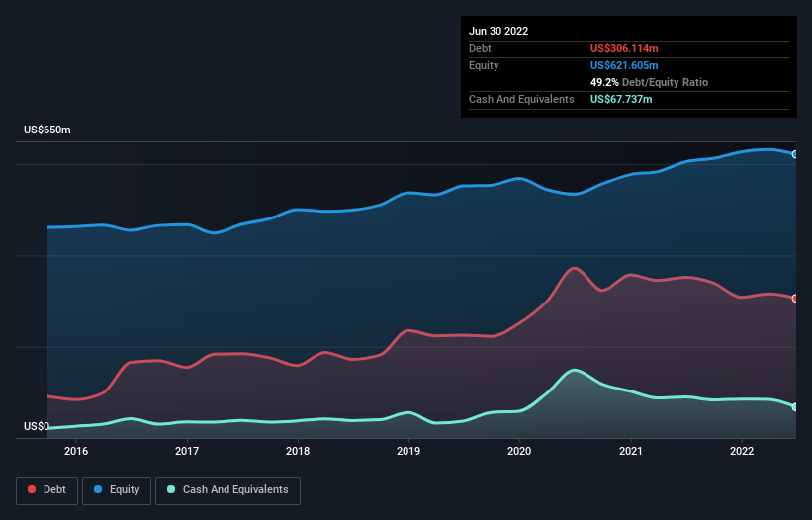Toggle Cash And Equivalents legend button
The width and height of the screenshot is (812, 520).
coord(227,490)
